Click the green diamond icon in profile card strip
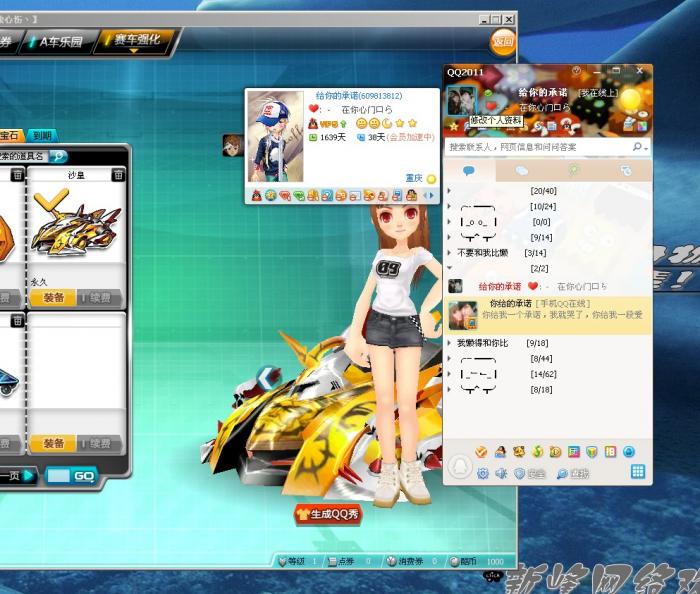The image size is (700, 594). coord(299,195)
